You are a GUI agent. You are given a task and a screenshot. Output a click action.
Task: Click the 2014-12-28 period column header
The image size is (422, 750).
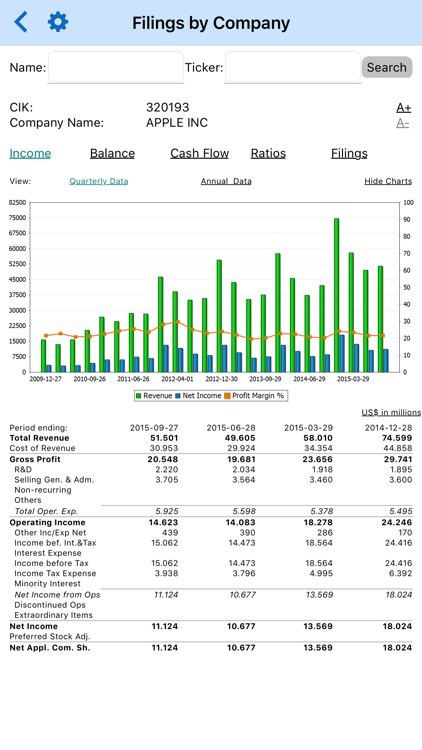point(388,428)
